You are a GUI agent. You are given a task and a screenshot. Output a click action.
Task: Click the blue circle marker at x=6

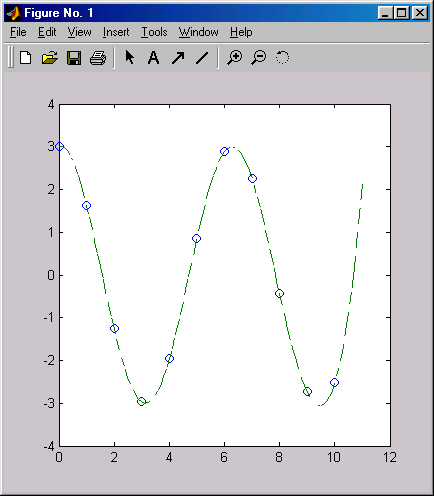pos(224,152)
